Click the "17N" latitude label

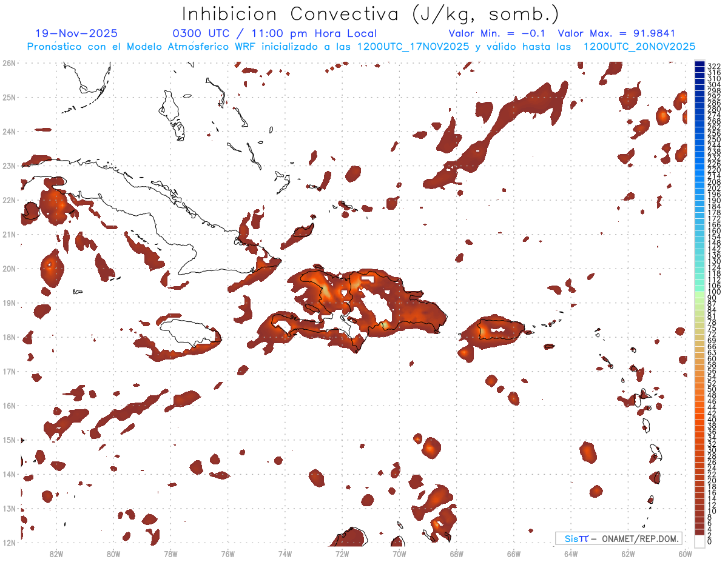point(9,371)
